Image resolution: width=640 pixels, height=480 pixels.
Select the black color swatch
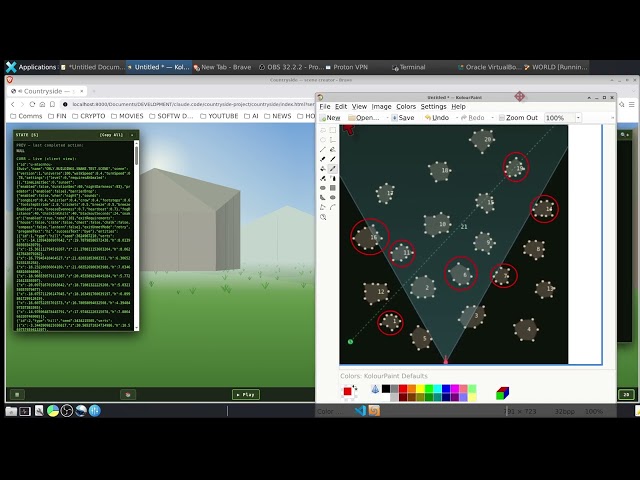(386, 389)
